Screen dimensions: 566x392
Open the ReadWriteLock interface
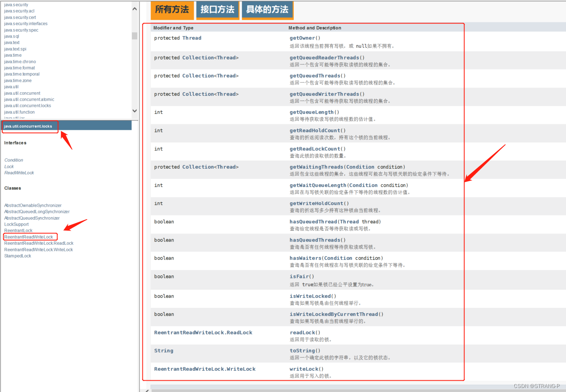coord(19,173)
